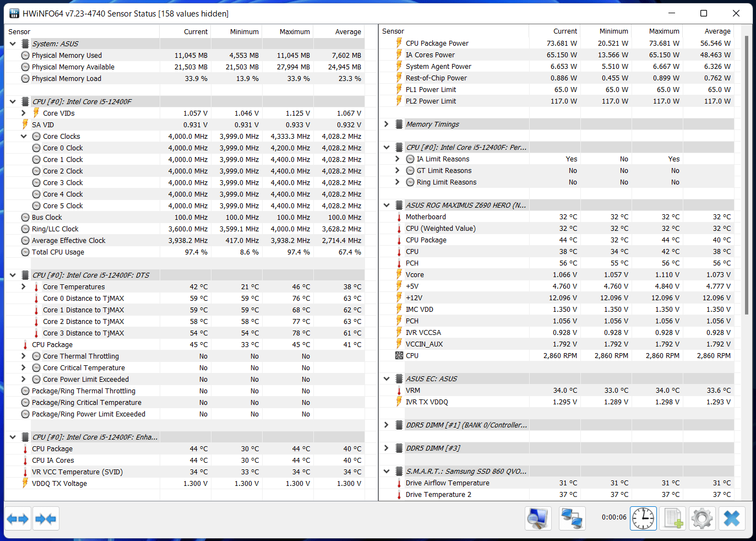Viewport: 756px width, 541px height.
Task: Expand the DDR5 DIMM [#3] group
Action: coord(386,448)
